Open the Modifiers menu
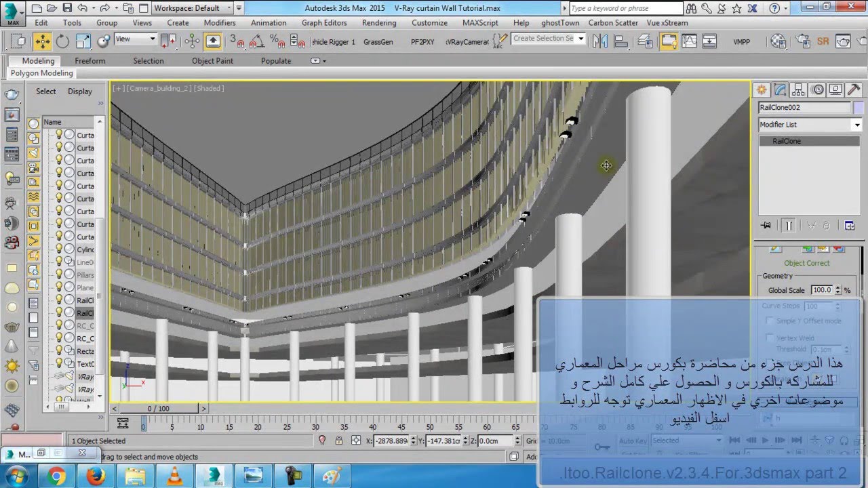 [220, 22]
